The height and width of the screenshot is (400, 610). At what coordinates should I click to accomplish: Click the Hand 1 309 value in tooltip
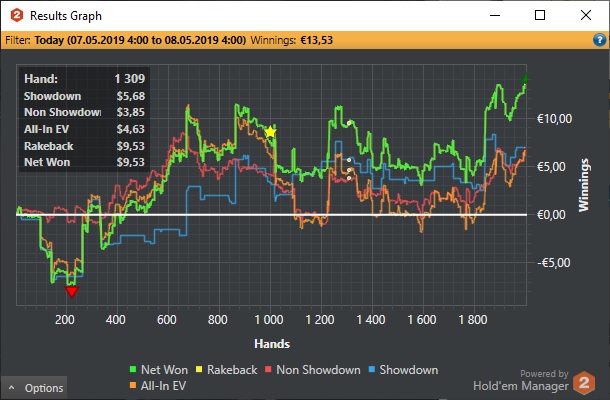(130, 79)
